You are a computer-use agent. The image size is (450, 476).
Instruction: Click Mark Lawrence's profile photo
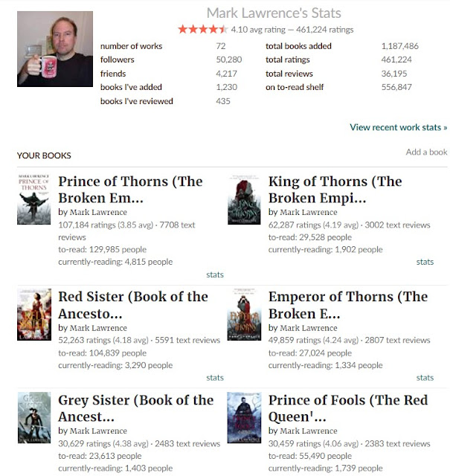[x=55, y=49]
